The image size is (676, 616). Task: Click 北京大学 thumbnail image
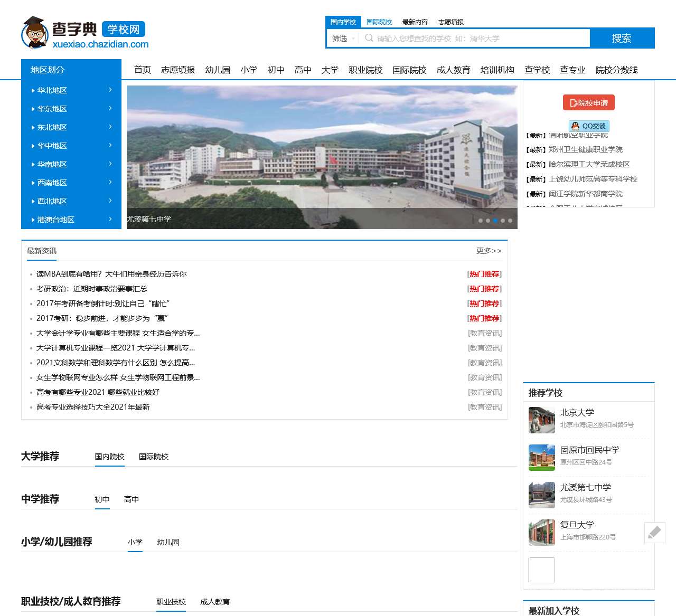pyautogui.click(x=542, y=420)
